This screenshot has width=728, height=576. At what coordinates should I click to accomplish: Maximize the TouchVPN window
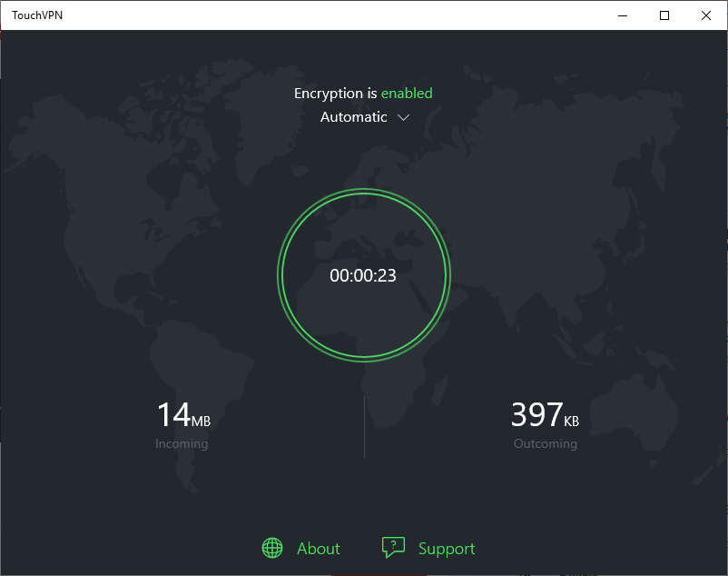pos(664,15)
